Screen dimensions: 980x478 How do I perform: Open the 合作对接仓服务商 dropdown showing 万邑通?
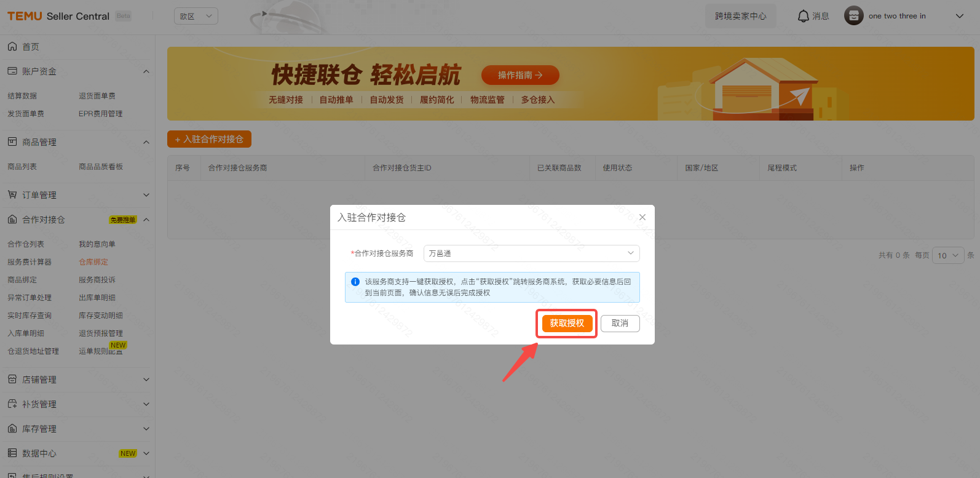pos(532,253)
